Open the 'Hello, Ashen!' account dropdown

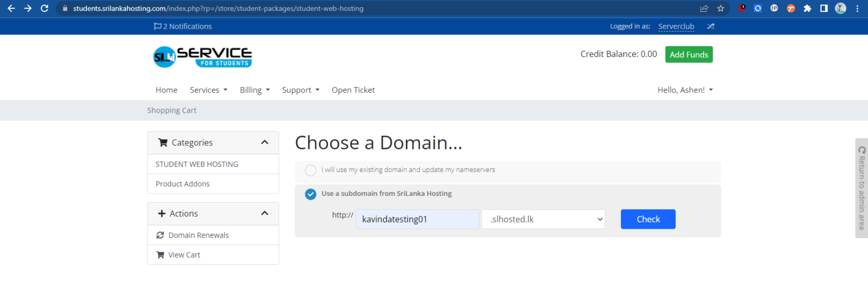click(x=685, y=90)
